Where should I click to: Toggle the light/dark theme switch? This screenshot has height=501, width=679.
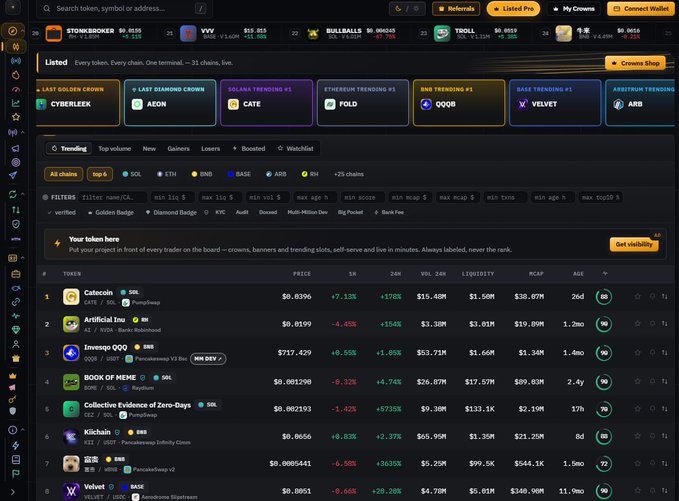coord(407,9)
